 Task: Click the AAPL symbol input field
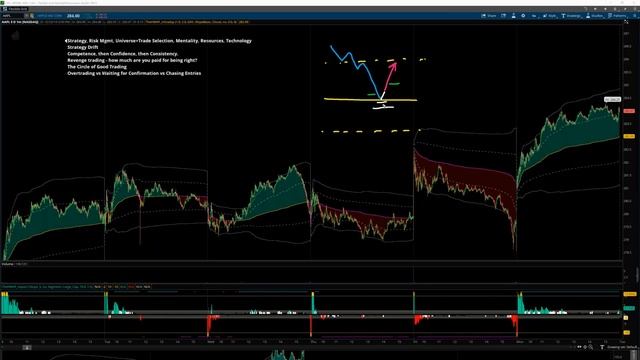point(12,16)
